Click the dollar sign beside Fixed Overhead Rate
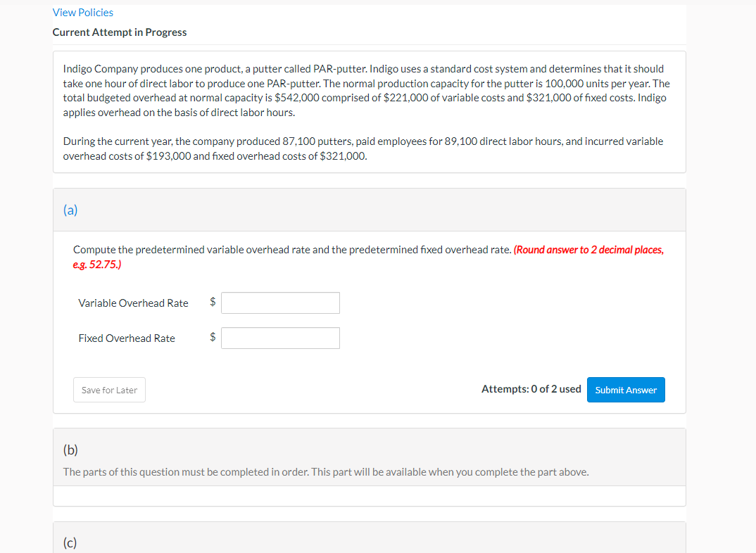Screen dimensions: 756x553 (x=212, y=338)
